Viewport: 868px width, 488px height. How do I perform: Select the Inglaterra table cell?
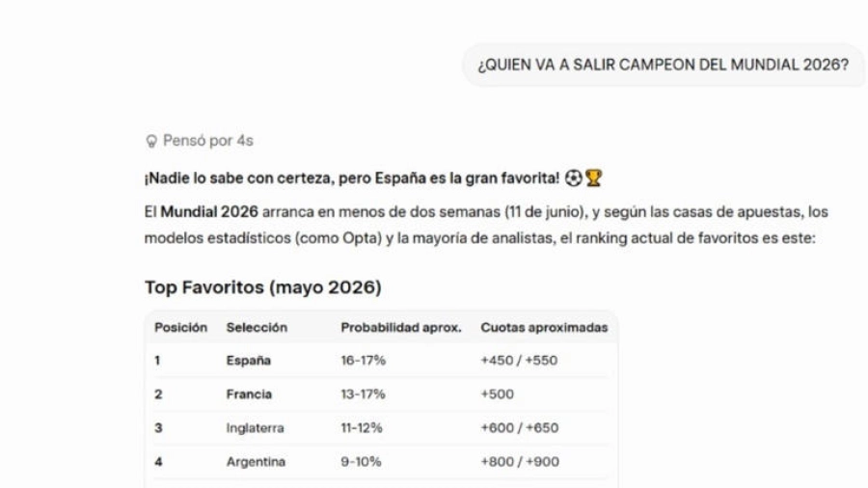(256, 428)
